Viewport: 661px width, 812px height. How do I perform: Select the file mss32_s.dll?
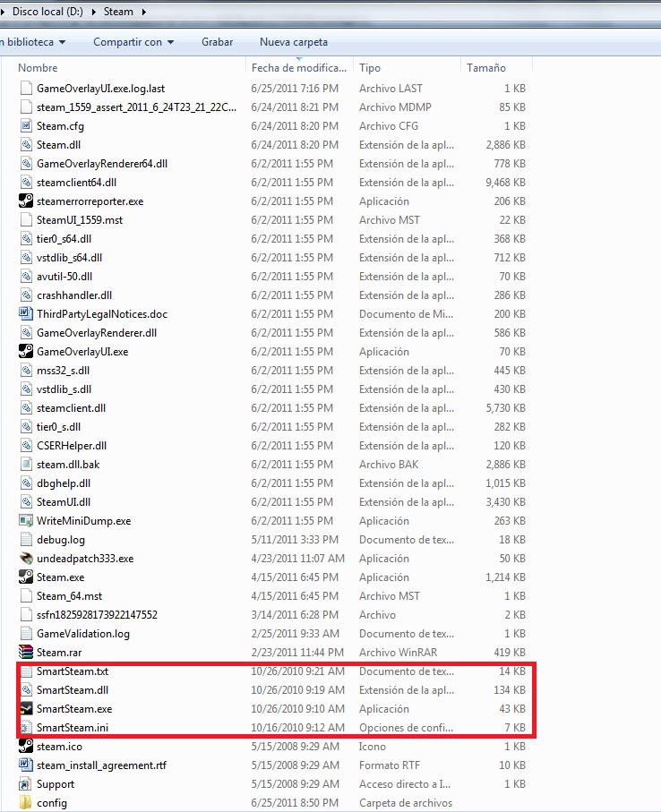[x=63, y=371]
